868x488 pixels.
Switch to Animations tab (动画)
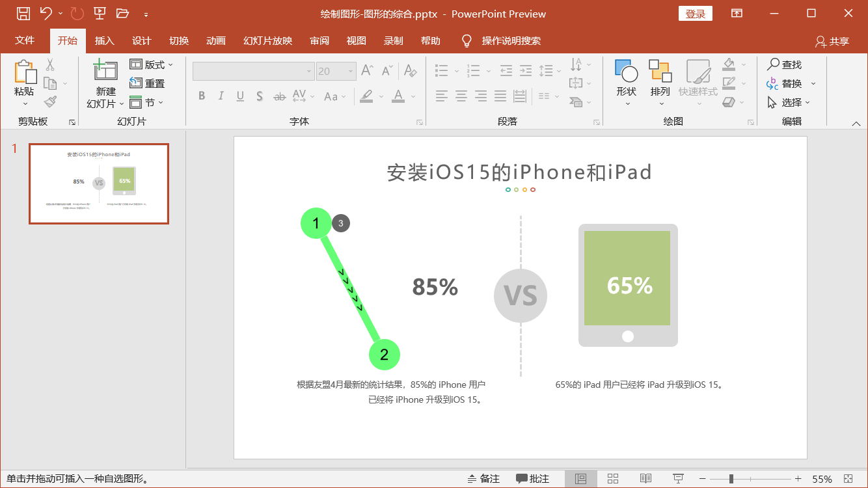point(215,40)
